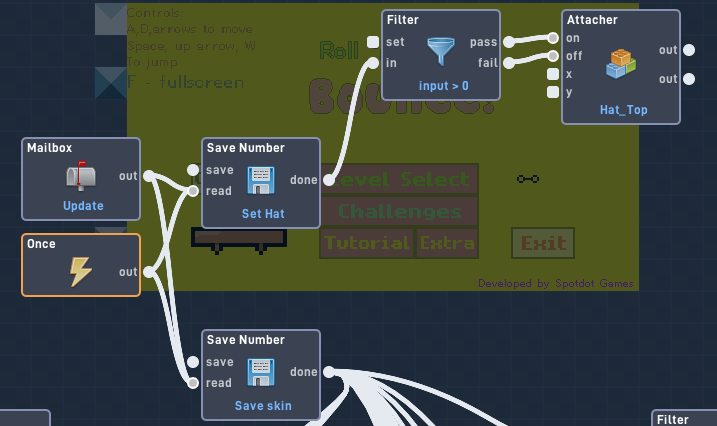Click the Level Select game button

click(399, 179)
